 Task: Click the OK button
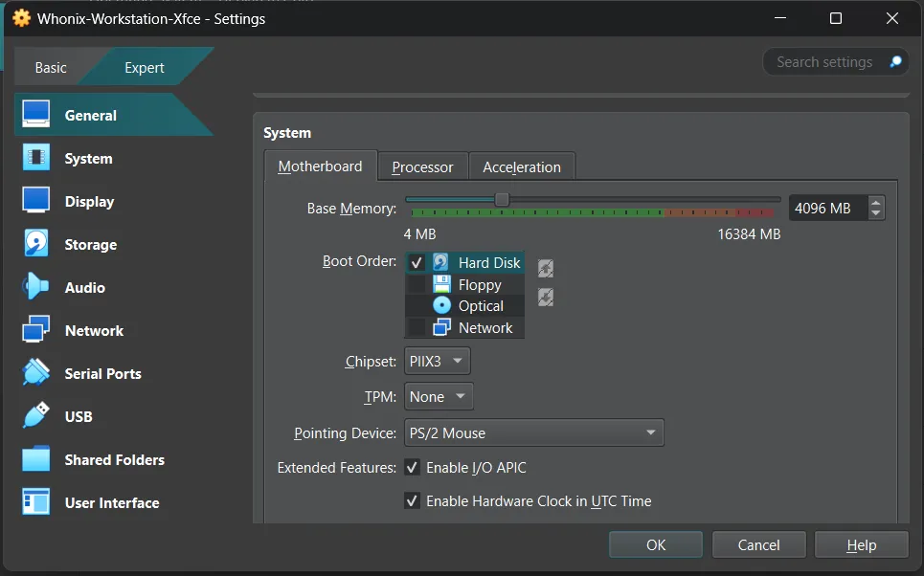click(656, 544)
